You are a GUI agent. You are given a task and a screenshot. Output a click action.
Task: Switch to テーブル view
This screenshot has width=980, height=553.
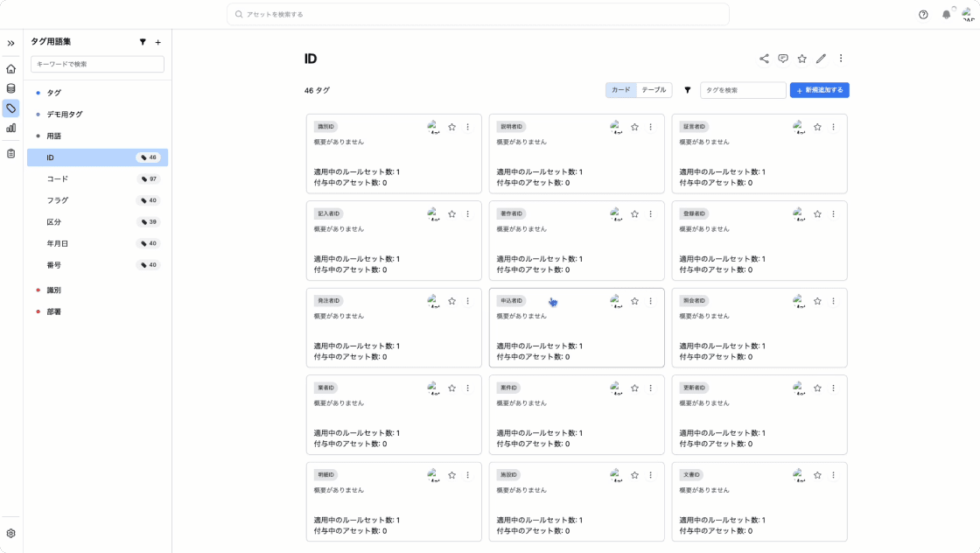click(x=654, y=90)
